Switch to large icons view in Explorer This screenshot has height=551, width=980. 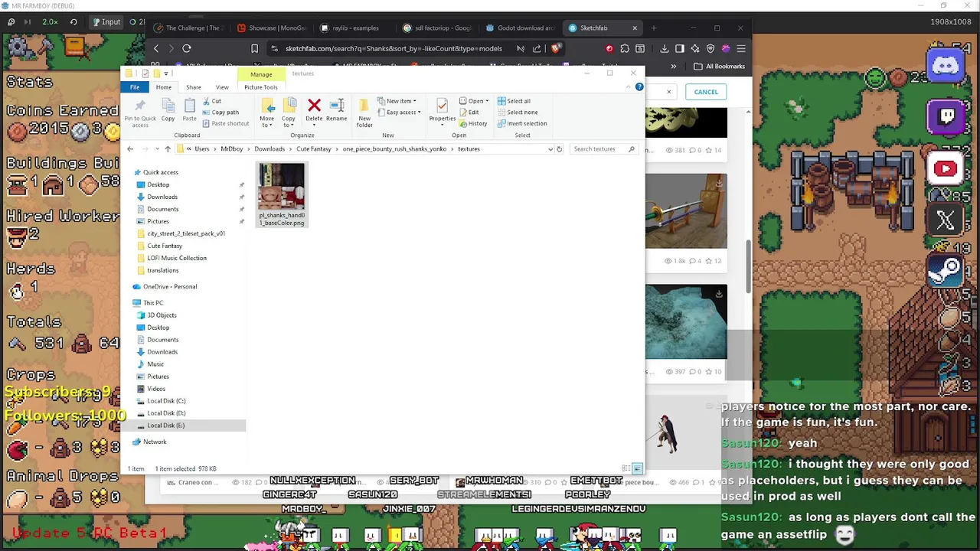click(x=637, y=468)
